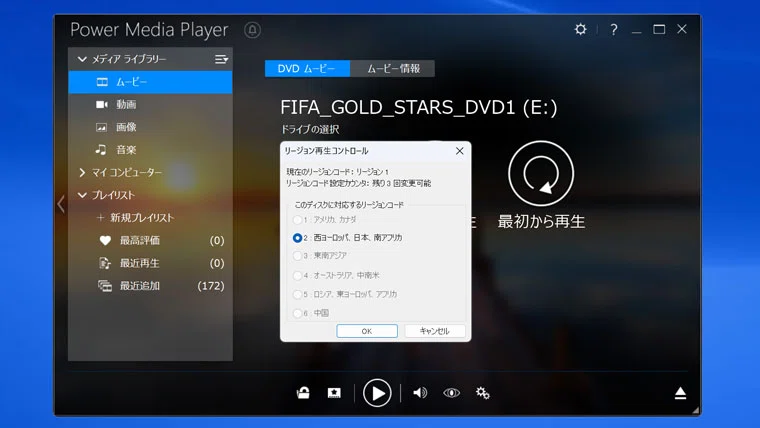Click the volume speaker icon
Image resolution: width=760 pixels, height=428 pixels.
pos(420,393)
